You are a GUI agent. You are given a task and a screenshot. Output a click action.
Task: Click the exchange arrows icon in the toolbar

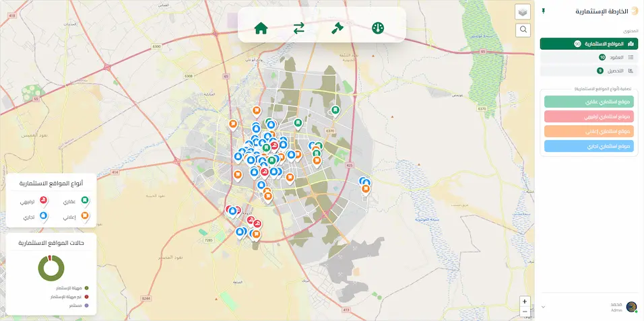coord(299,28)
